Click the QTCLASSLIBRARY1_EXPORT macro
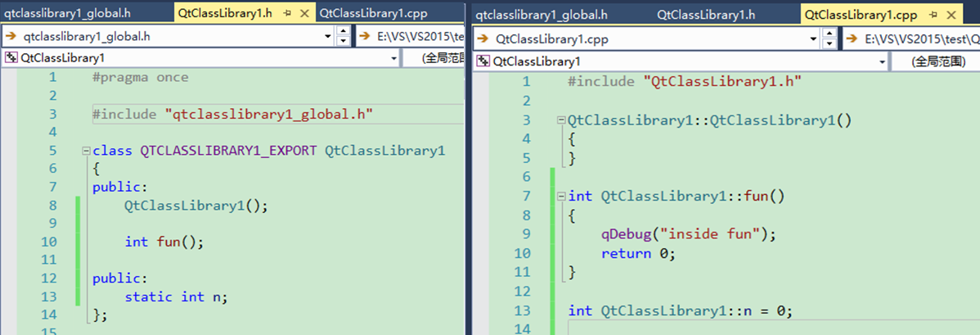Image resolution: width=980 pixels, height=335 pixels. [x=228, y=151]
